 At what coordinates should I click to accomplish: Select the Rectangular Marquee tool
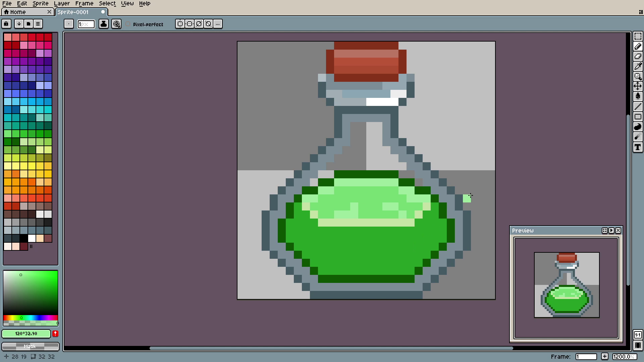point(638,36)
